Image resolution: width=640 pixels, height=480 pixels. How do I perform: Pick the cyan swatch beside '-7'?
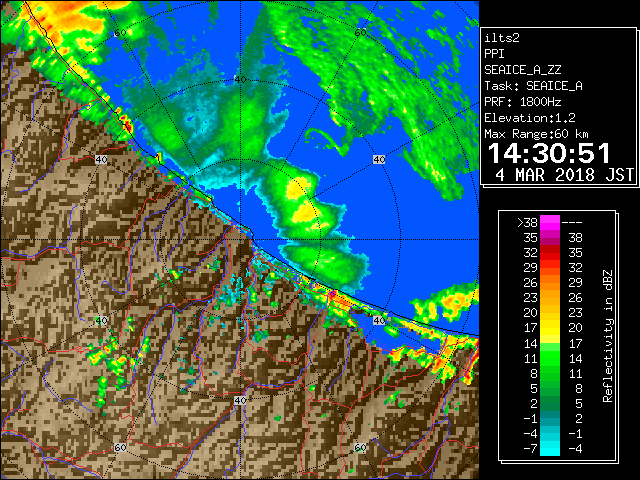pyautogui.click(x=550, y=449)
